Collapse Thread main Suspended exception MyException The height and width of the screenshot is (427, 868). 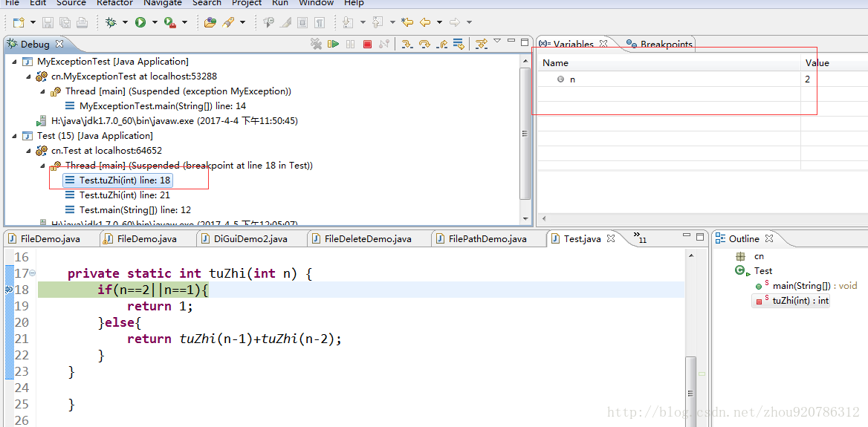click(42, 91)
